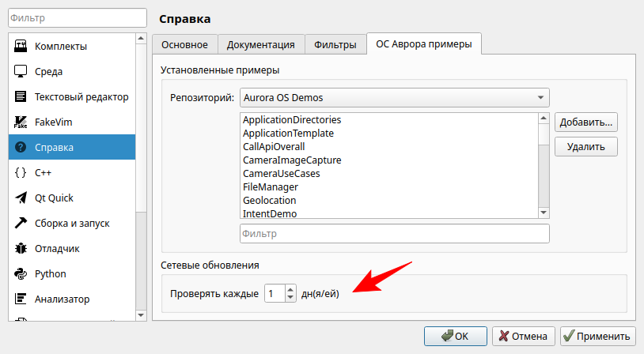Expand the Репозиторий Aurora OS Demos dropdown
Image resolution: width=644 pixels, height=354 pixels.
click(394, 98)
